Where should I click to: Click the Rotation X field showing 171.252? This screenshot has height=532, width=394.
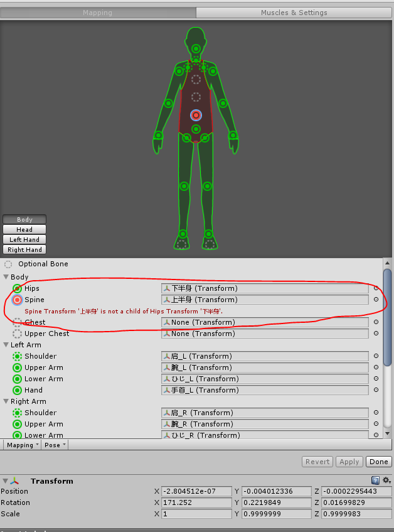[x=196, y=502]
